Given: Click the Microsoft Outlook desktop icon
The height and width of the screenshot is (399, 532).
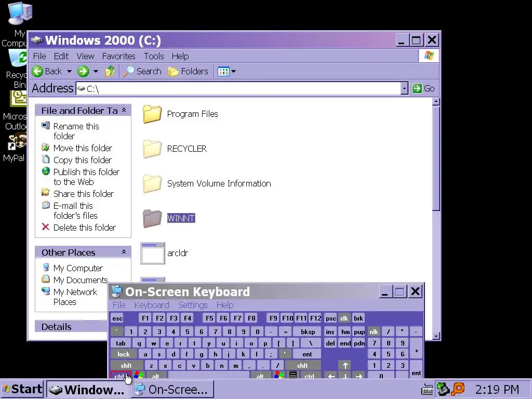Looking at the screenshot, I should tap(18, 99).
